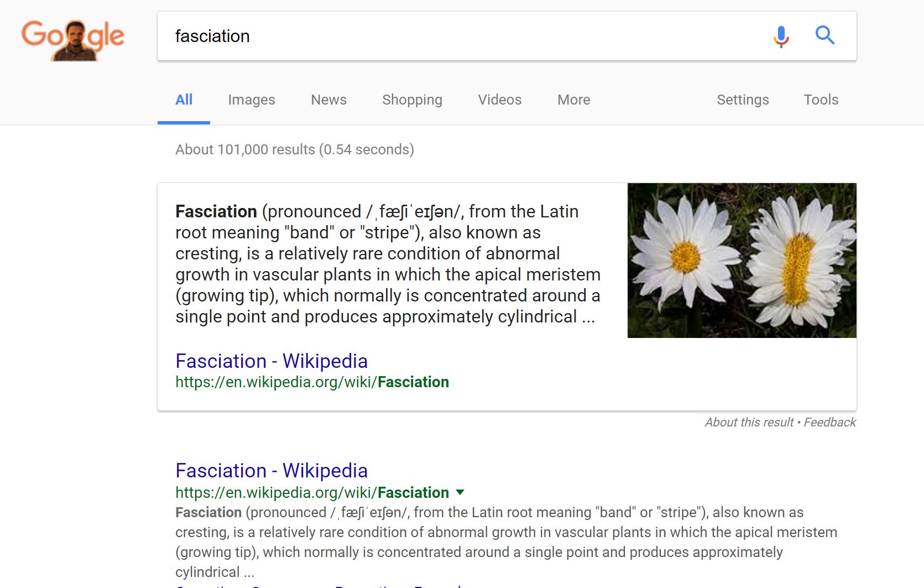The image size is (924, 588).
Task: Click the Tools button
Action: [x=821, y=100]
